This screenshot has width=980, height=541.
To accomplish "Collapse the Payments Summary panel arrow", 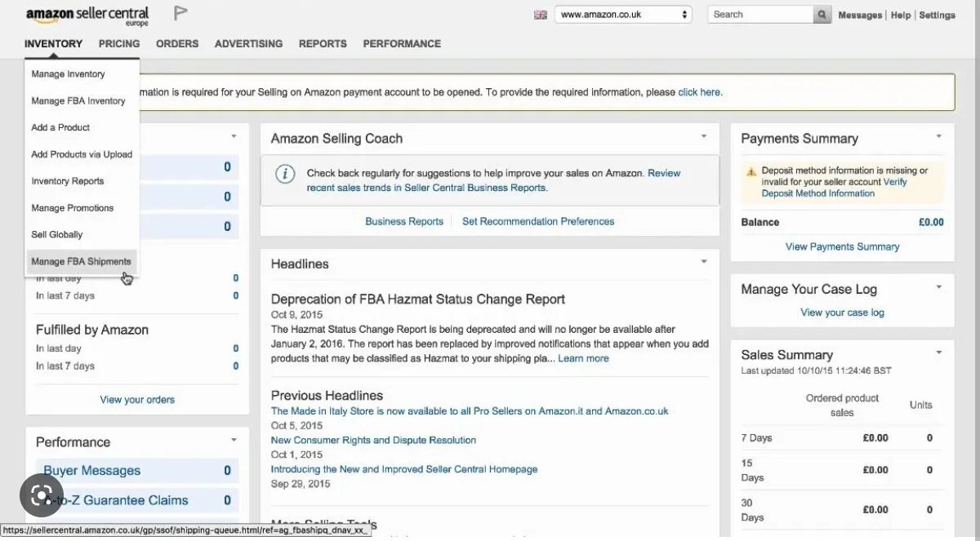I will (x=939, y=136).
